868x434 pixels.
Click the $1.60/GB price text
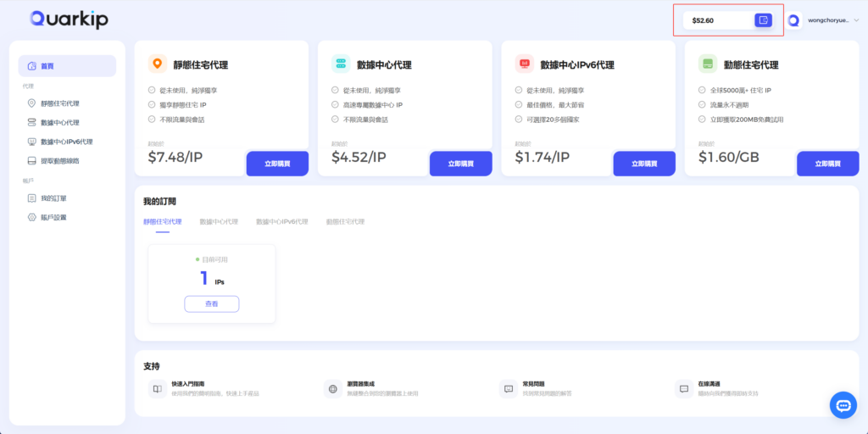tap(728, 157)
